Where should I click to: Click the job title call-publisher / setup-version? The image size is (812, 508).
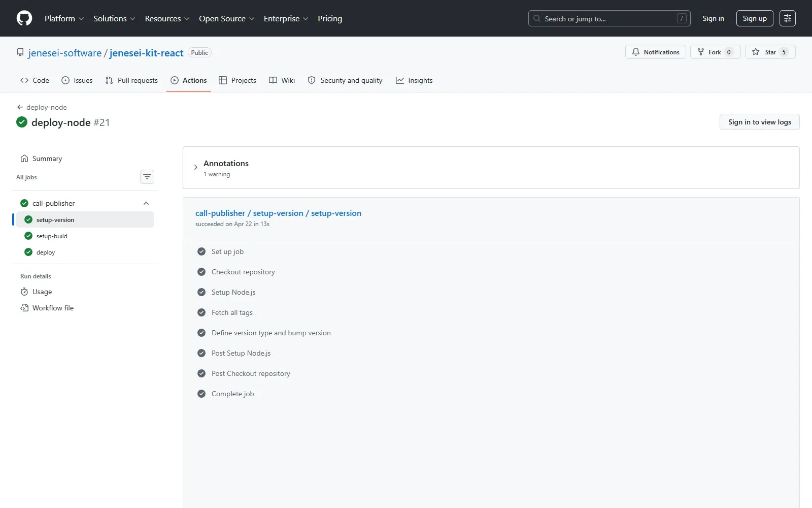278,213
